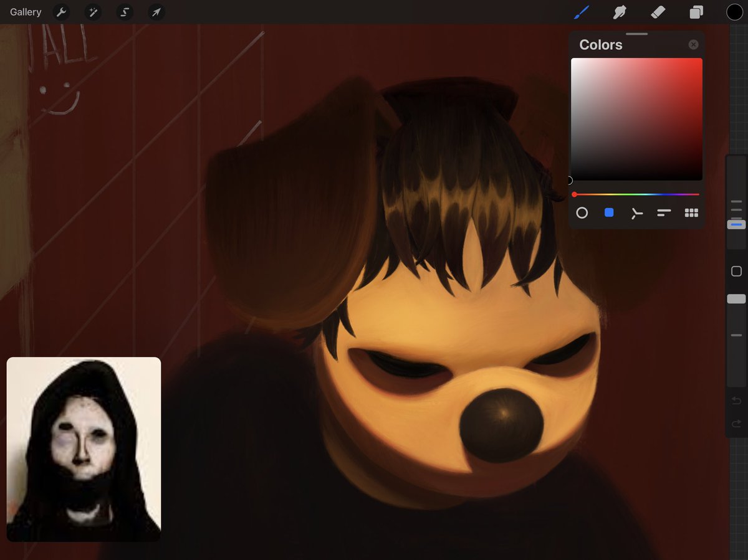Open the Actions wrench menu
Screen dimensions: 748x560
pos(61,12)
